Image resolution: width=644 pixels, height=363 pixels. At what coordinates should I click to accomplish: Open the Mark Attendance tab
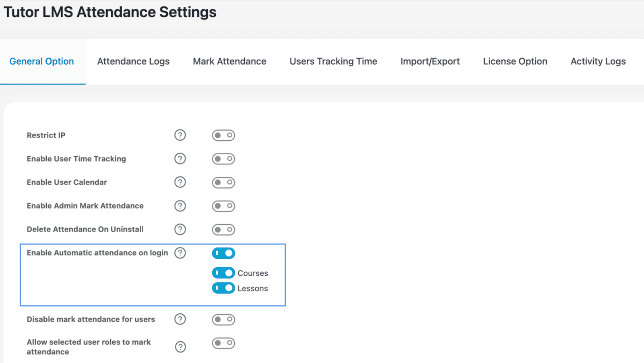pos(229,62)
